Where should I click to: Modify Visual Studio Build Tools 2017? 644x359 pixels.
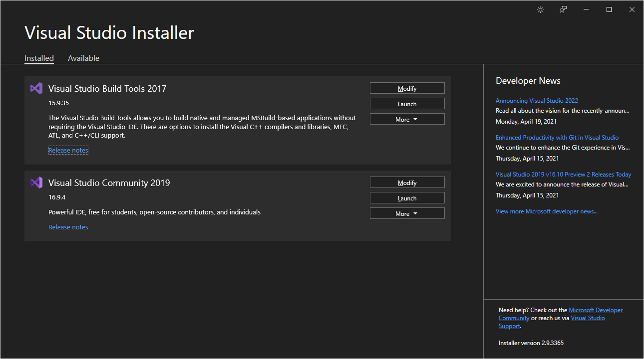click(407, 88)
